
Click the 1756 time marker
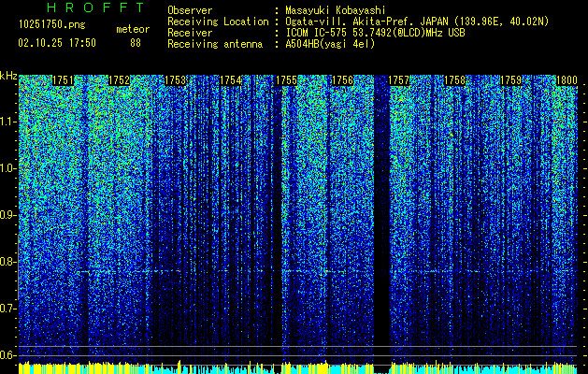pyautogui.click(x=343, y=80)
